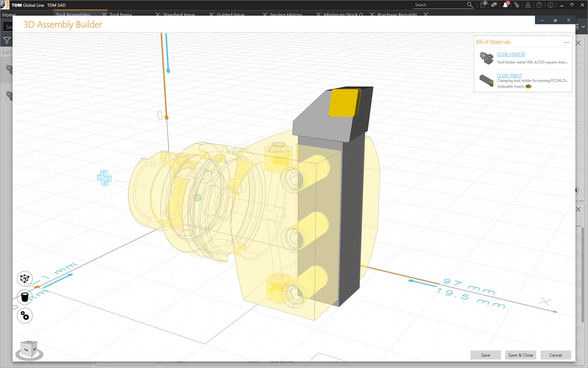Open the info icon in the top bar

(551, 5)
